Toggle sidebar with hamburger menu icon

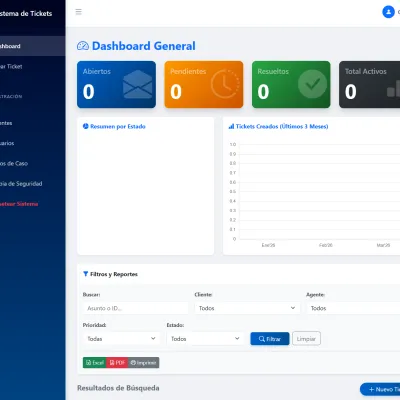[x=79, y=12]
